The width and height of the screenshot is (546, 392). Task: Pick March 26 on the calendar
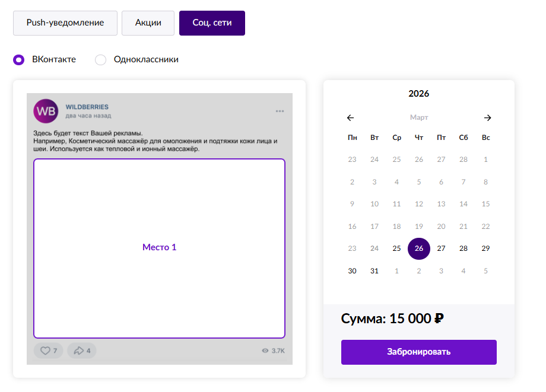point(419,248)
